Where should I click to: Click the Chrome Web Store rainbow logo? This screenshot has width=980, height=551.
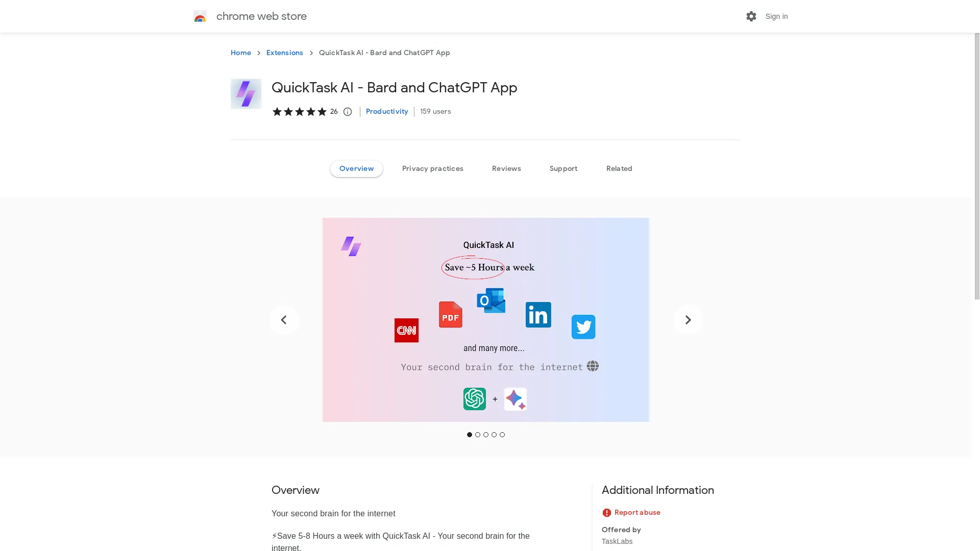pos(200,16)
